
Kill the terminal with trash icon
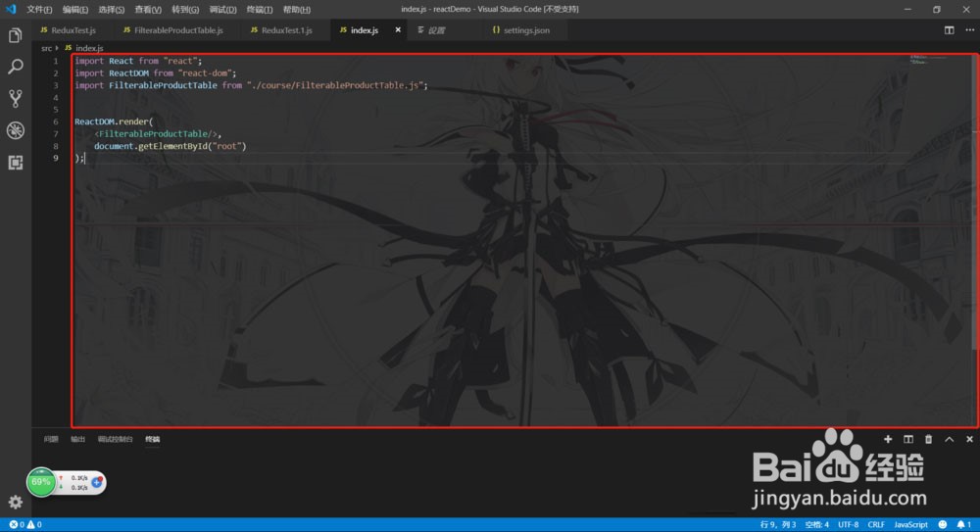(928, 440)
